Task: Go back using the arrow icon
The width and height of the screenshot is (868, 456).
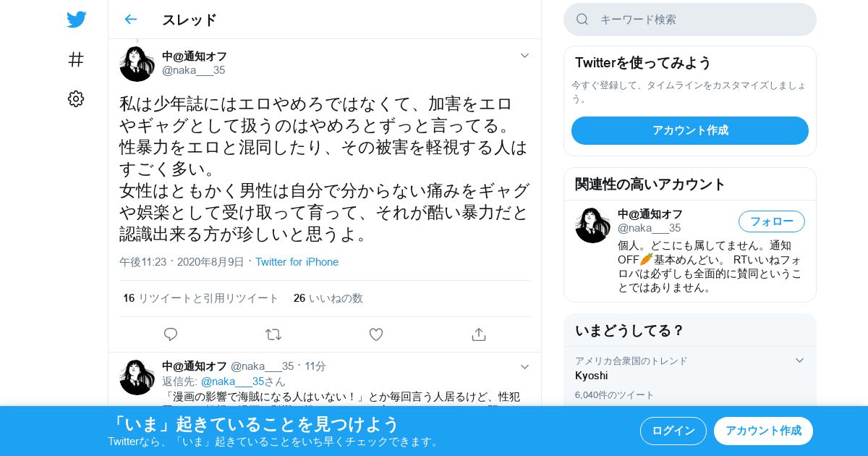Action: [x=130, y=20]
